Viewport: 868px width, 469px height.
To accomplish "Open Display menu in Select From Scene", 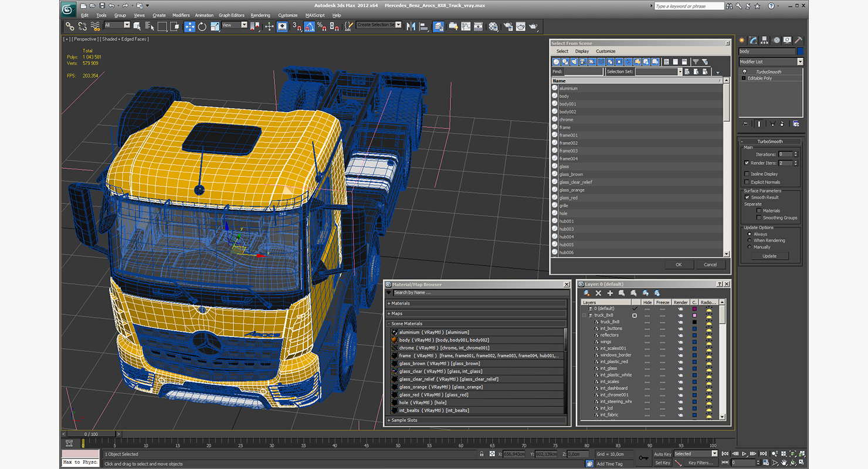I will [x=582, y=52].
